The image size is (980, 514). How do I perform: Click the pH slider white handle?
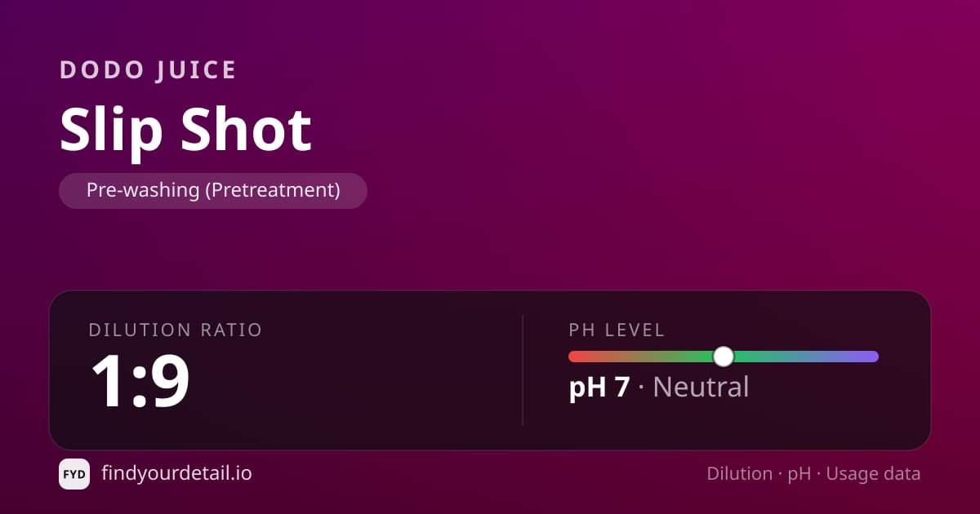(x=724, y=357)
